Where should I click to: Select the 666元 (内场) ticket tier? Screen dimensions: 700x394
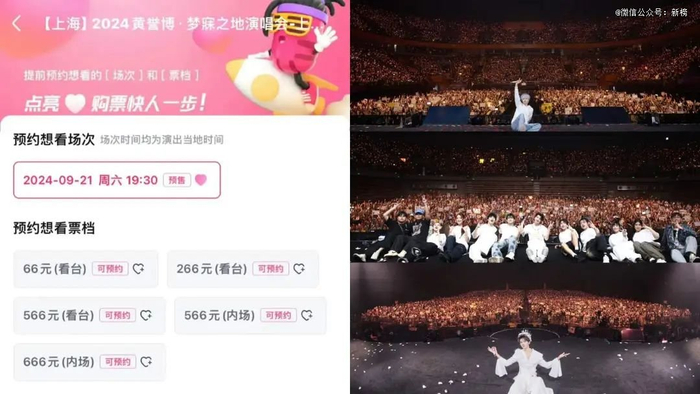coord(89,361)
